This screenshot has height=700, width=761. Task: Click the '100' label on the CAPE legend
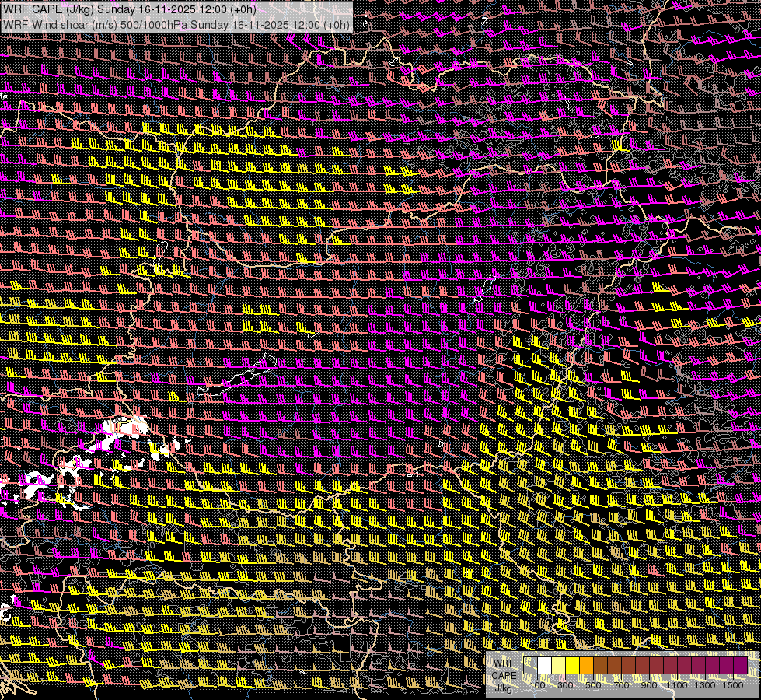tap(537, 685)
